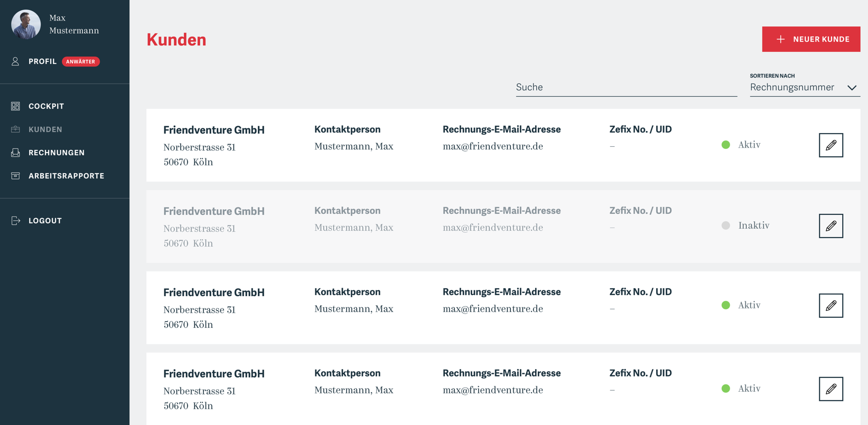This screenshot has width=868, height=425.
Task: Click the Logout exit icon
Action: 15,221
